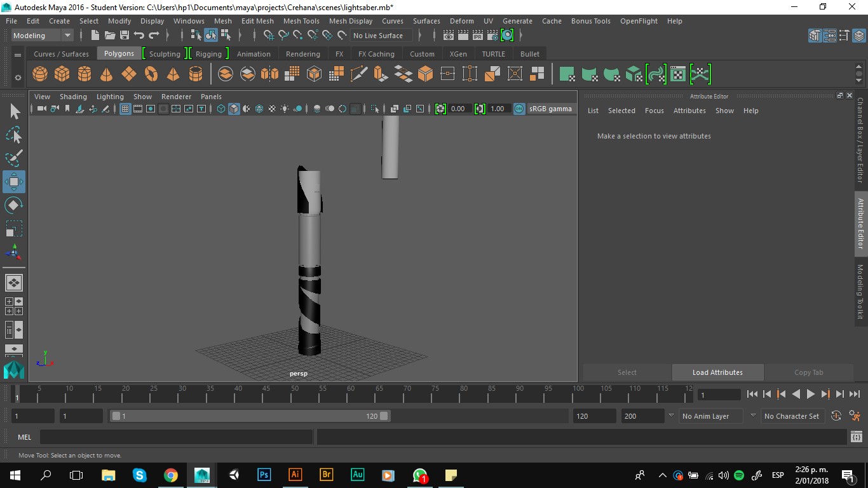Switch to the Sculpting shelf tab
This screenshot has height=488, width=868.
click(x=165, y=54)
